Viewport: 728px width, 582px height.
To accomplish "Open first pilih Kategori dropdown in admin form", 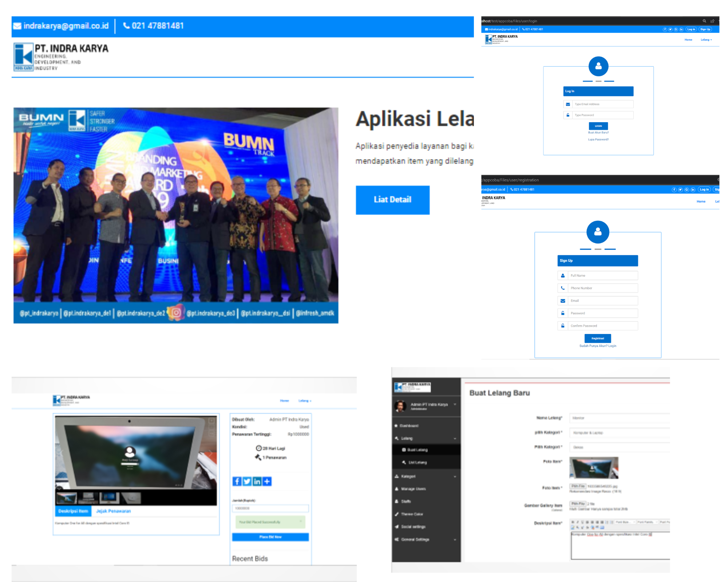I will click(620, 432).
